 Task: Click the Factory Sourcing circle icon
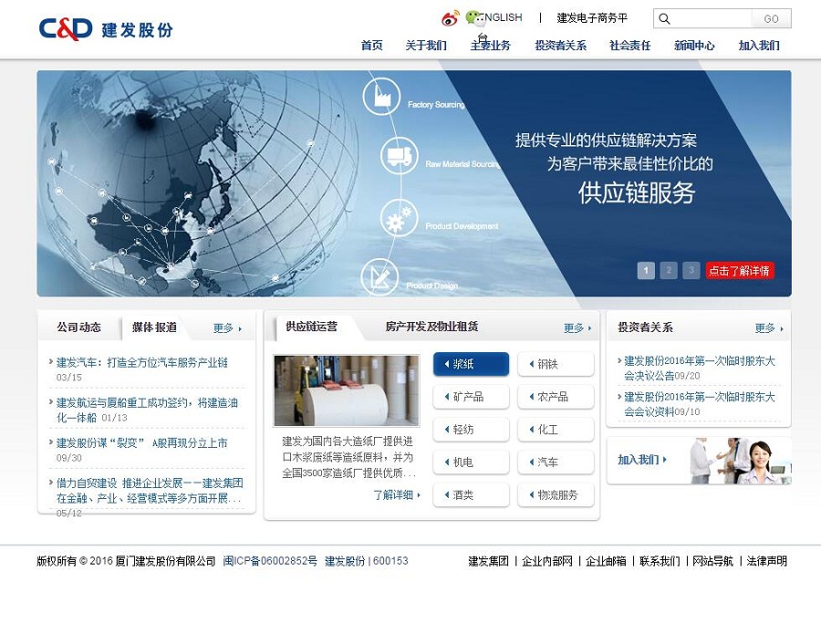pyautogui.click(x=381, y=97)
